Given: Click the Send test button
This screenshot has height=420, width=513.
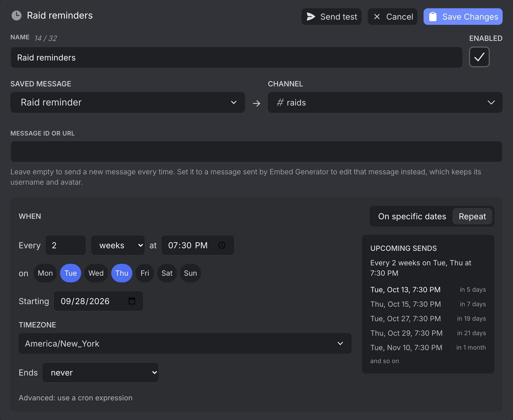Looking at the screenshot, I should coord(331,17).
